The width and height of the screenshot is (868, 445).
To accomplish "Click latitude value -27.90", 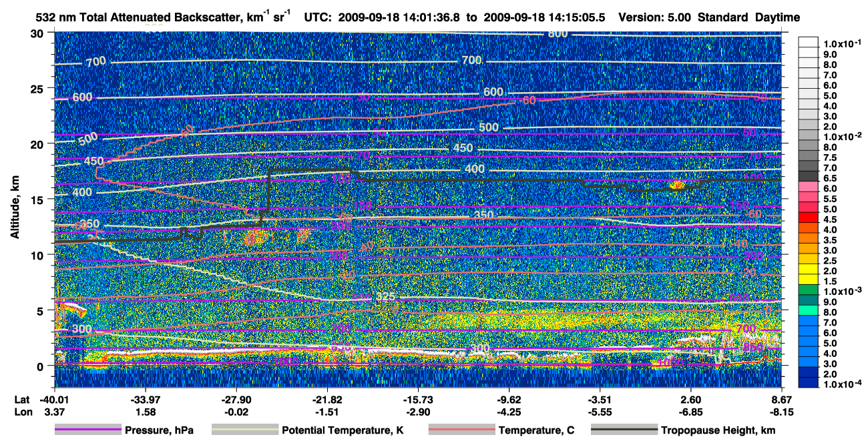I will click(236, 399).
